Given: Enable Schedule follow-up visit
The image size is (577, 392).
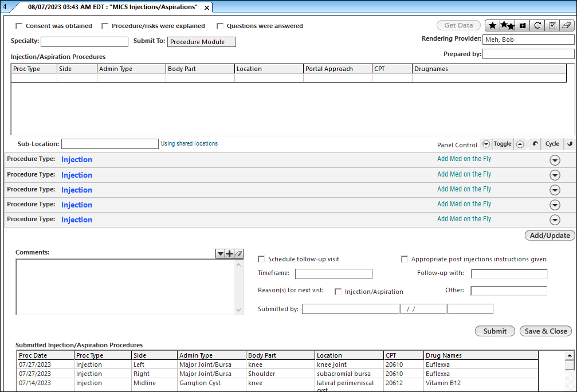Looking at the screenshot, I should click(261, 259).
